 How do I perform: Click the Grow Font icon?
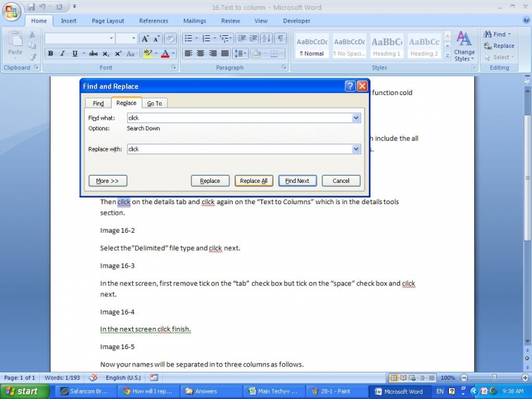[145, 39]
